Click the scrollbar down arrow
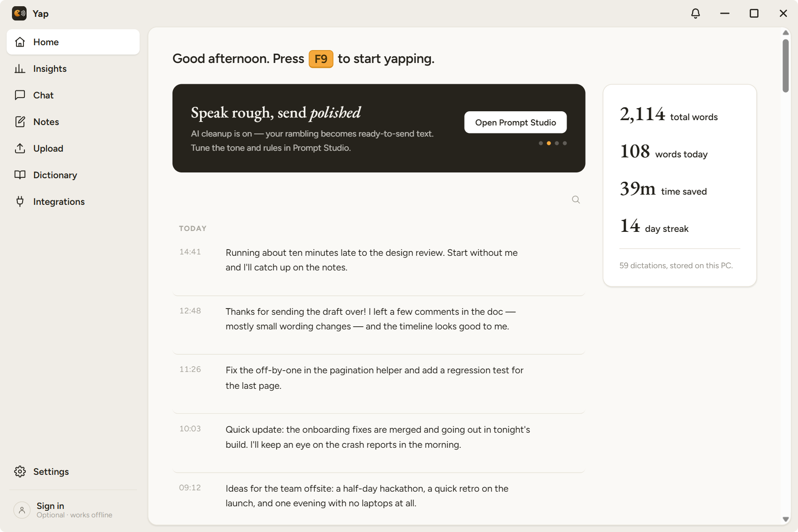Image resolution: width=798 pixels, height=532 pixels. click(x=786, y=519)
